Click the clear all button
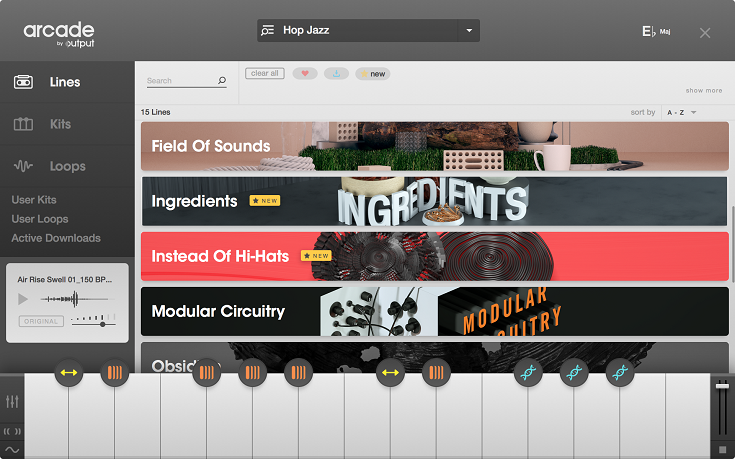Screen dimensions: 735x459 (265, 73)
